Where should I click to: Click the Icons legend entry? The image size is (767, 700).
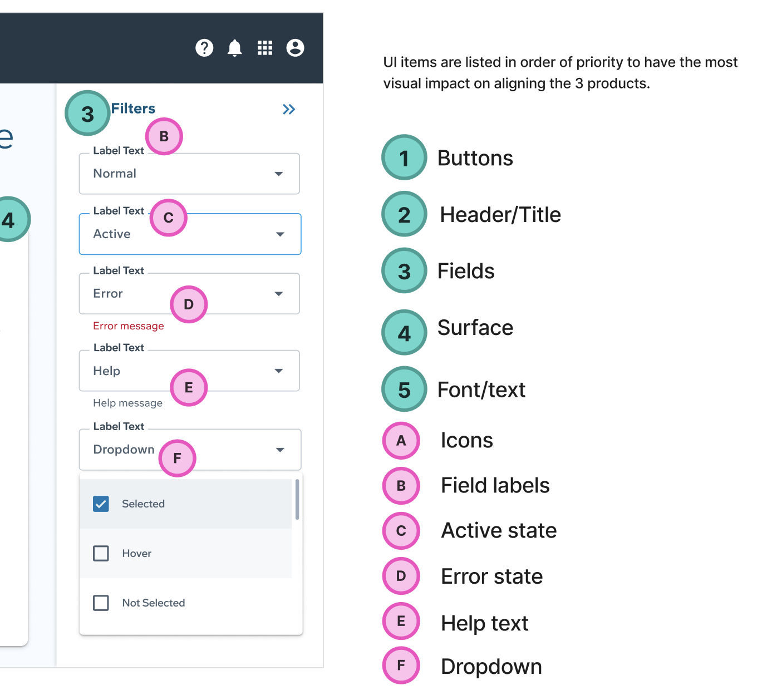coord(467,440)
